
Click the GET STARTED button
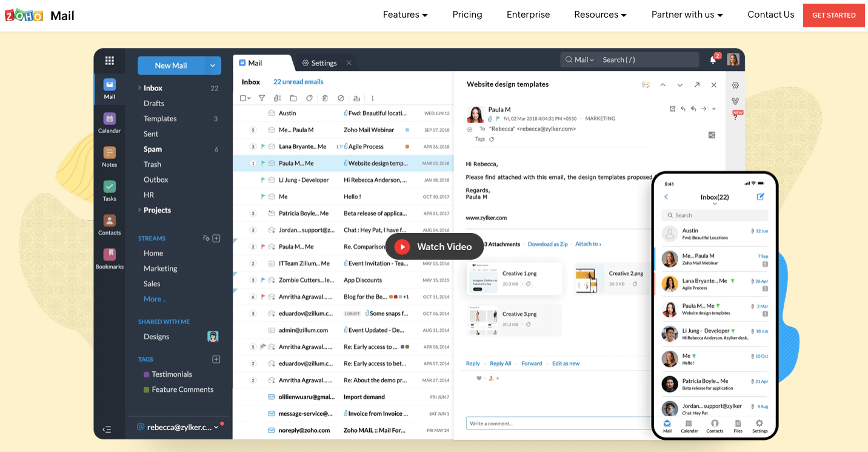click(x=833, y=15)
